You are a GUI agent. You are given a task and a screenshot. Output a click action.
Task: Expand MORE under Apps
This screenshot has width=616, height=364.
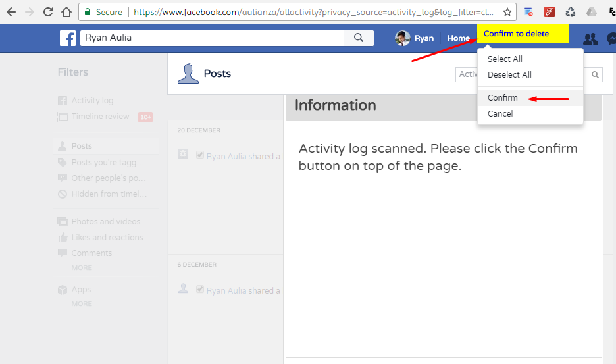coord(82,304)
